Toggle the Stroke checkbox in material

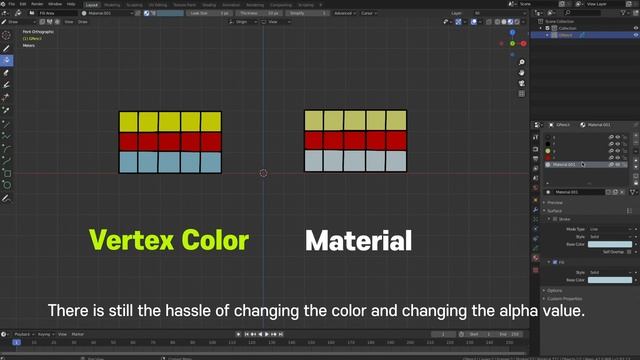pyautogui.click(x=555, y=219)
